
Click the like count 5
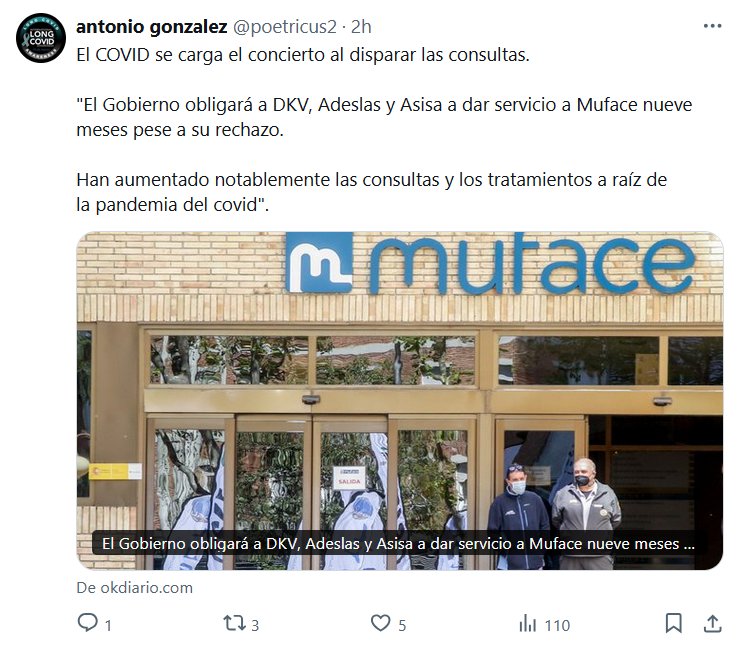(x=402, y=626)
